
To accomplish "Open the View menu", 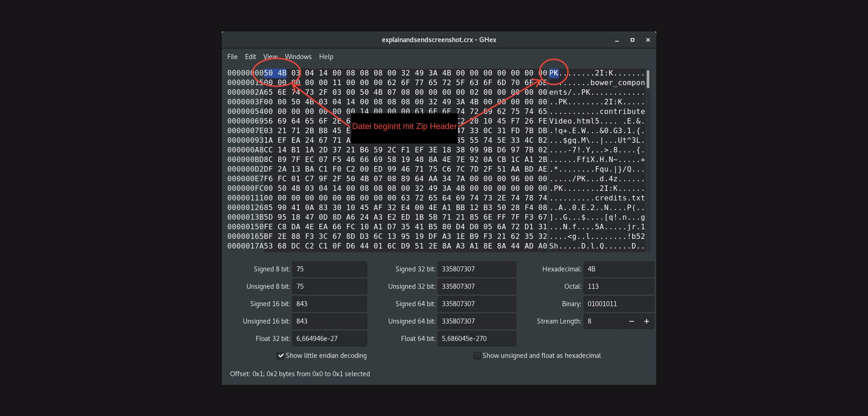I will tap(270, 57).
